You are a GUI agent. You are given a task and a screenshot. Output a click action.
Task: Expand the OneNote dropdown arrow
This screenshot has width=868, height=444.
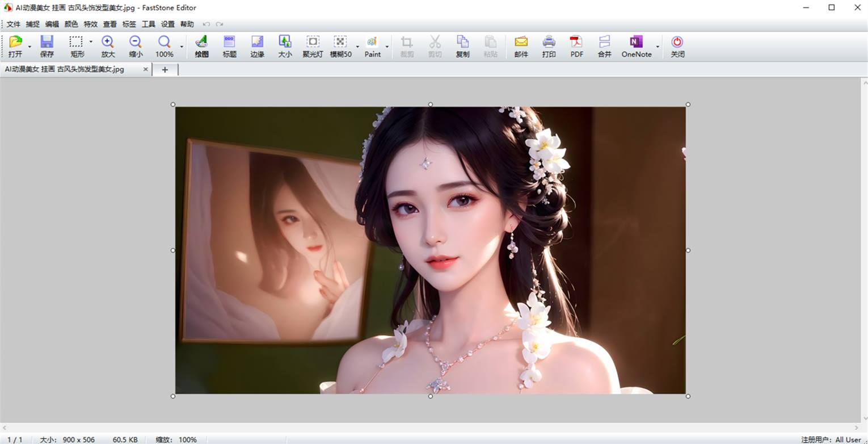click(658, 47)
